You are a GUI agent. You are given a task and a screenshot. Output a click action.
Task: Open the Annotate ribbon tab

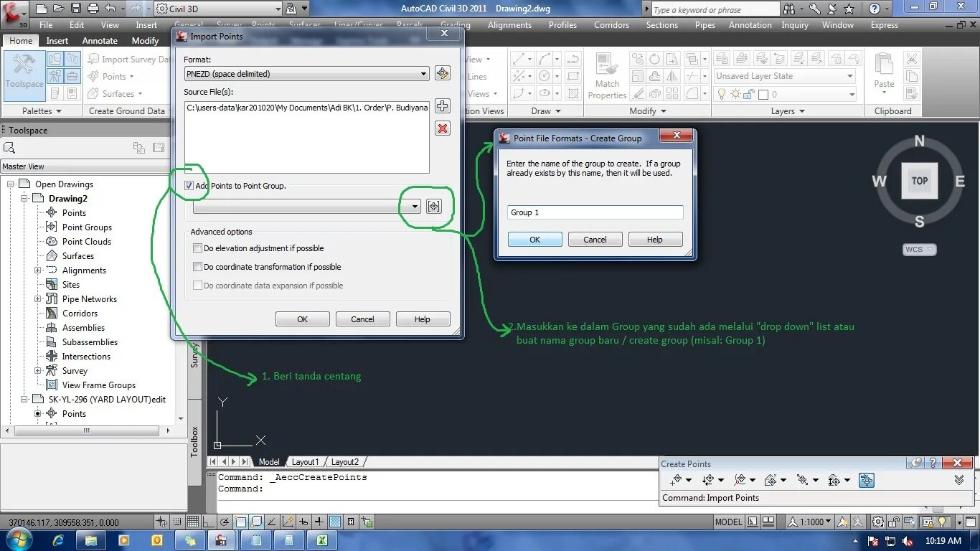pyautogui.click(x=100, y=41)
